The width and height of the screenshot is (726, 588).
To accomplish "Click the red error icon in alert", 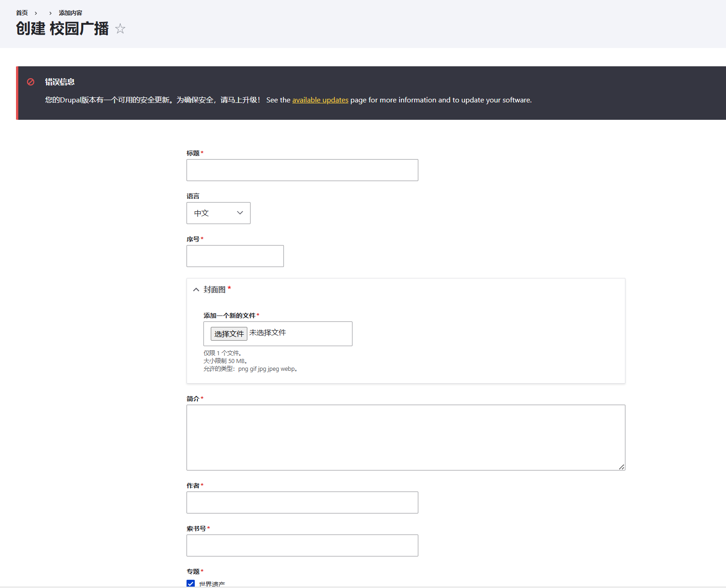I will click(x=31, y=82).
